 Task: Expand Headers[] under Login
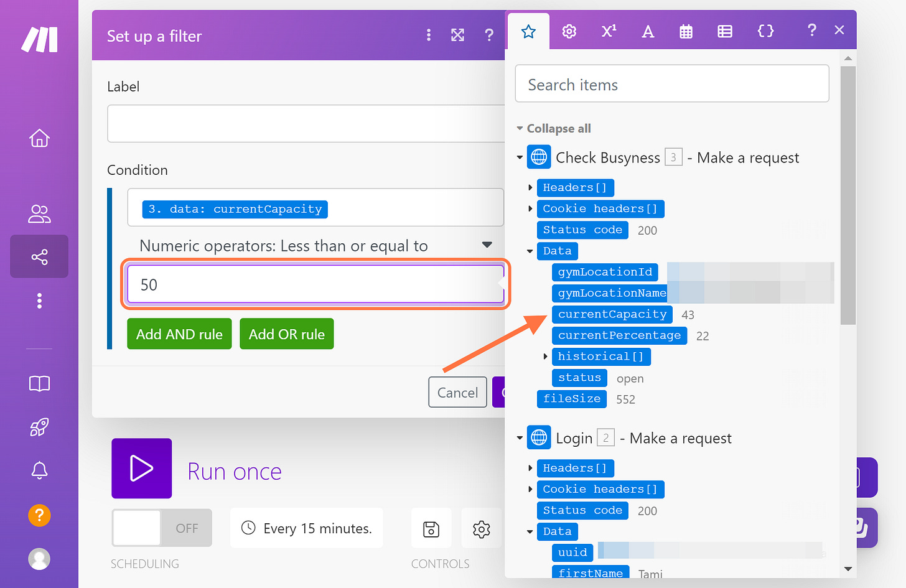530,468
